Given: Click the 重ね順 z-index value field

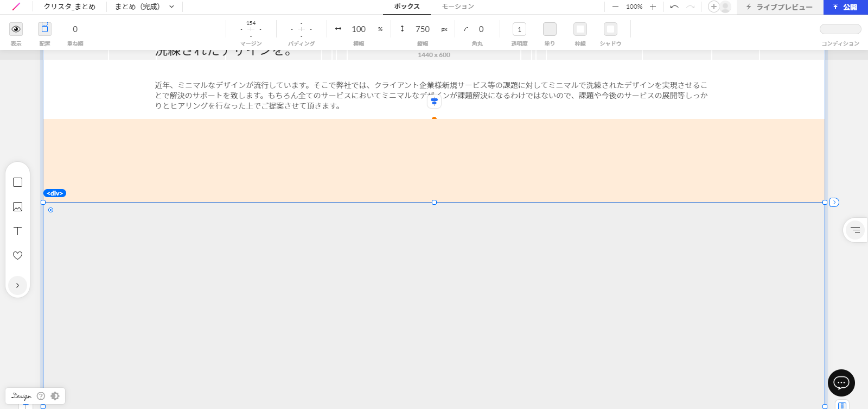Looking at the screenshot, I should (75, 29).
